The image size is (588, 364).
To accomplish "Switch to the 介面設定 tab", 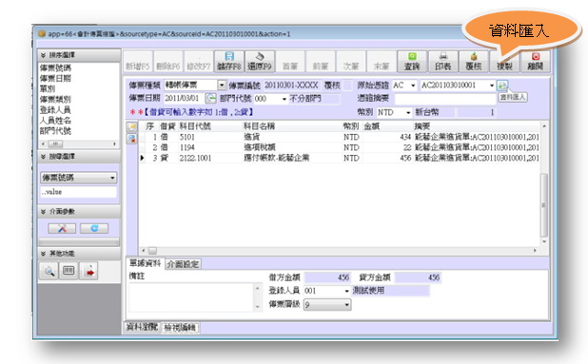I will pyautogui.click(x=183, y=264).
